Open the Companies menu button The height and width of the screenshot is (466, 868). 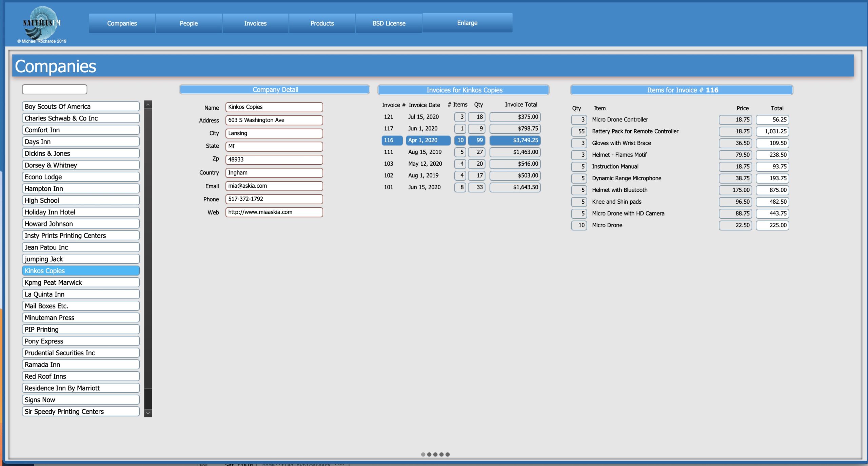point(122,23)
